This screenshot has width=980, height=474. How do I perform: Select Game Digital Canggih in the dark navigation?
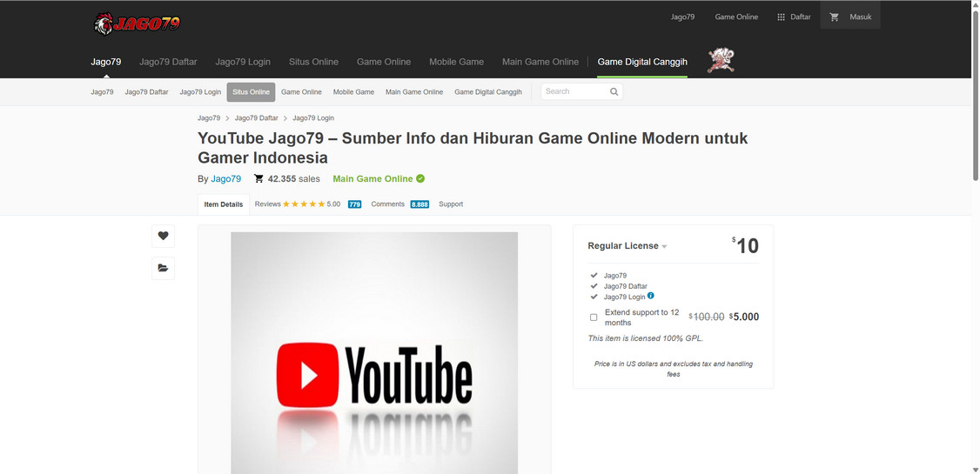point(642,62)
